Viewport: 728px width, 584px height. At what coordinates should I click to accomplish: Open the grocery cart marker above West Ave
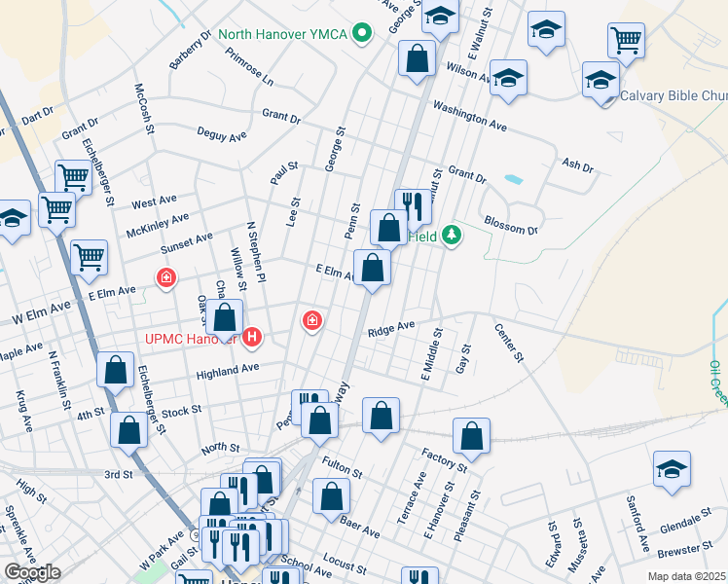(x=73, y=179)
